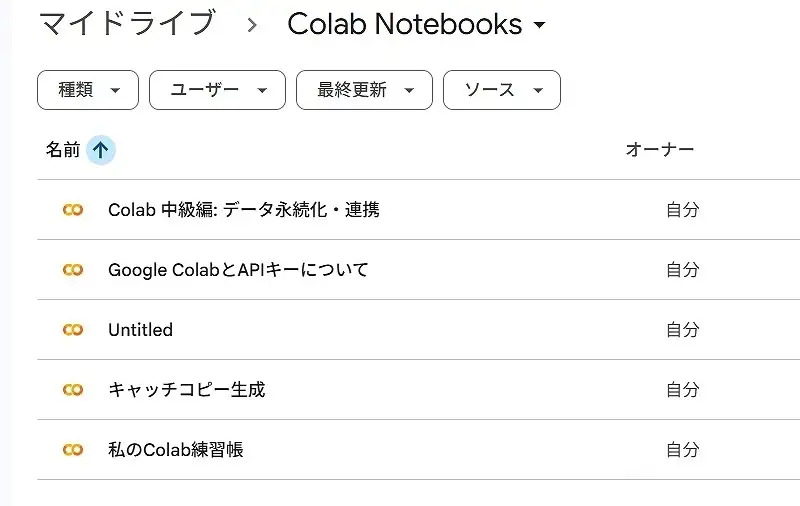The height and width of the screenshot is (506, 800).
Task: Expand the 最終更新 filter dropdown
Action: pyautogui.click(x=364, y=90)
